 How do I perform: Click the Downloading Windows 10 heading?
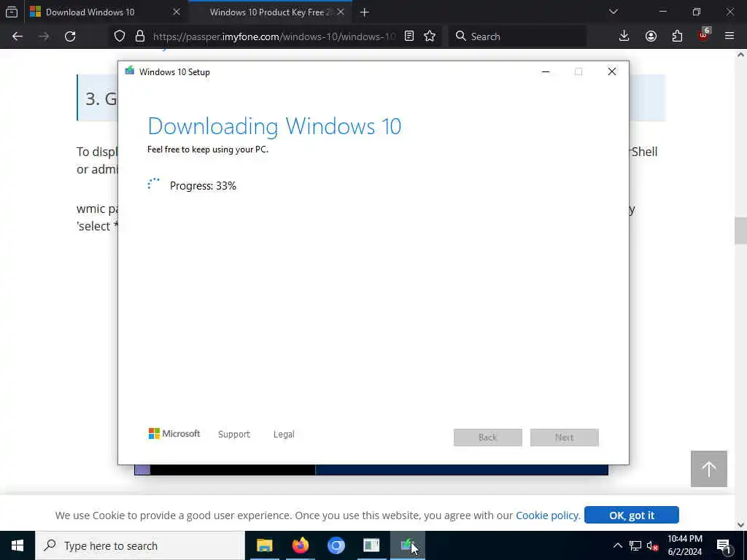tap(274, 126)
